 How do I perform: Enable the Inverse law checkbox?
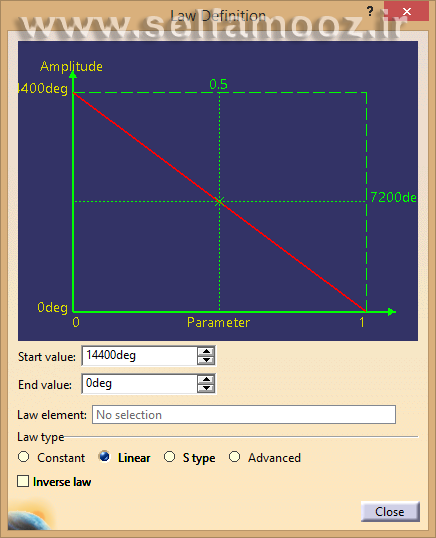click(23, 481)
